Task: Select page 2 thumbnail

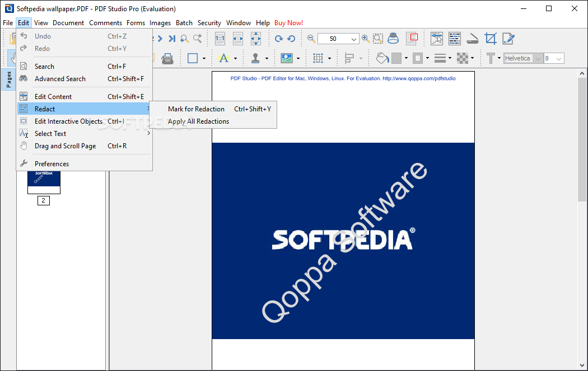Action: pos(44,182)
